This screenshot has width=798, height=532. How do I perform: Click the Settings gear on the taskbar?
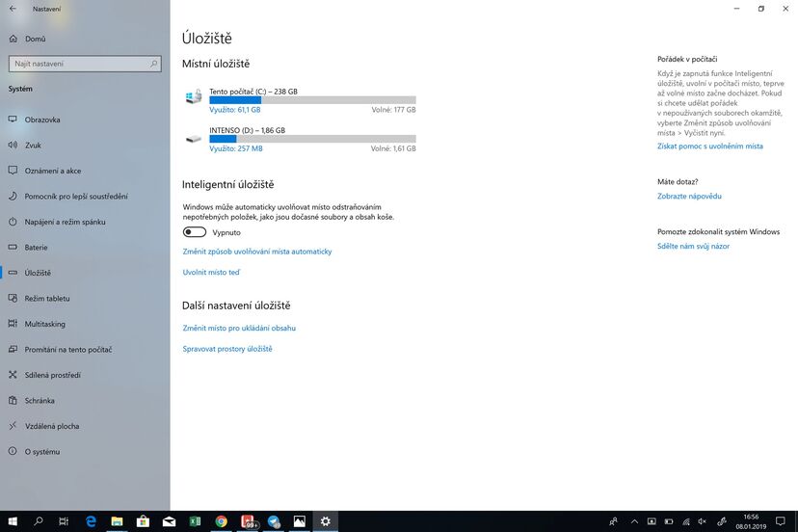325,521
